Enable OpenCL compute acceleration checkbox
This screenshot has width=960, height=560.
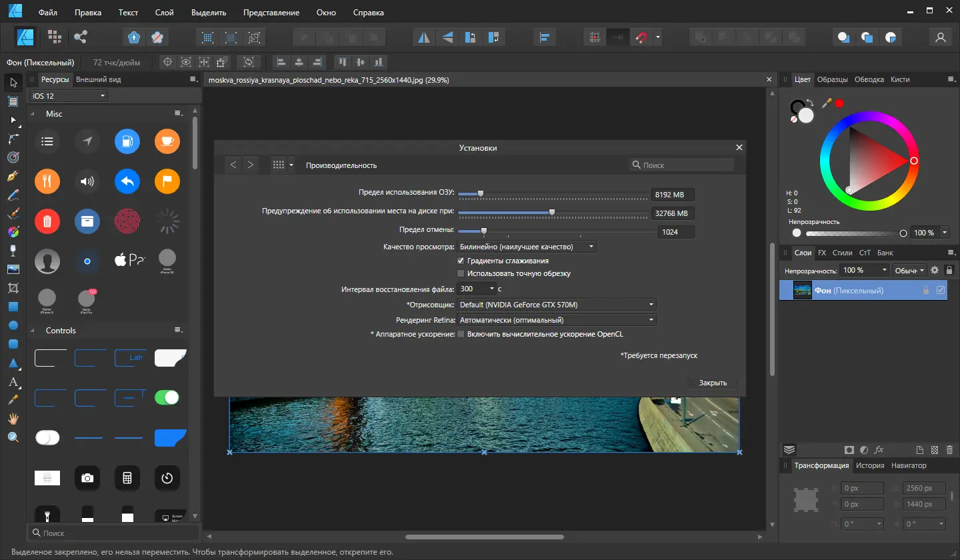point(461,334)
